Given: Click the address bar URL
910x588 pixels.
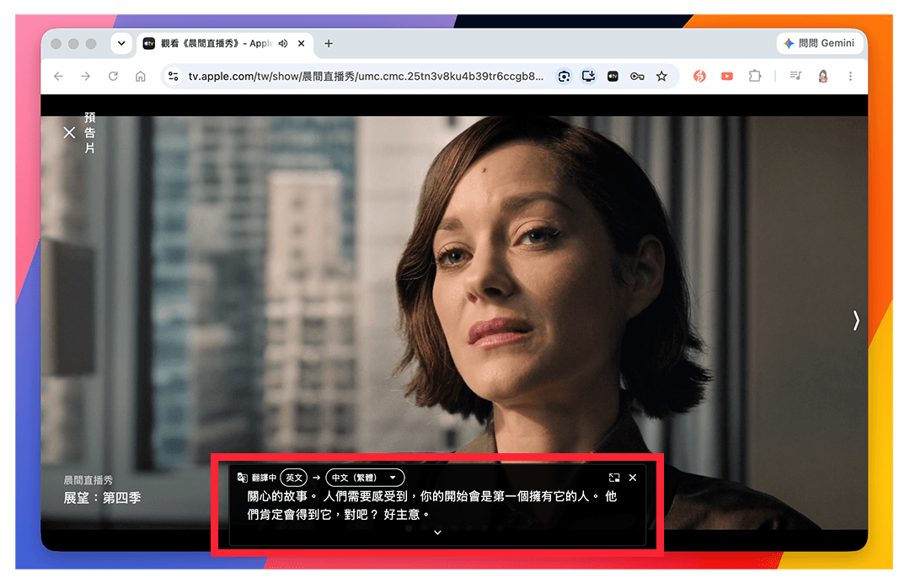Looking at the screenshot, I should [x=366, y=77].
